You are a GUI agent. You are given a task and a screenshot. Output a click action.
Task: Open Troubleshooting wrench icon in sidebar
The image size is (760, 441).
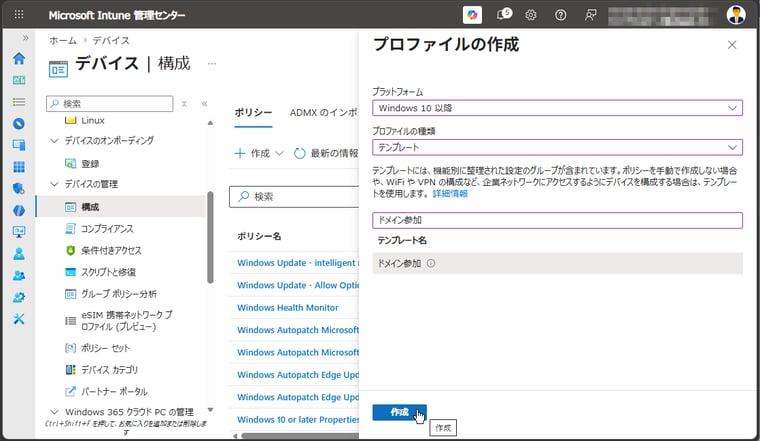[x=19, y=319]
